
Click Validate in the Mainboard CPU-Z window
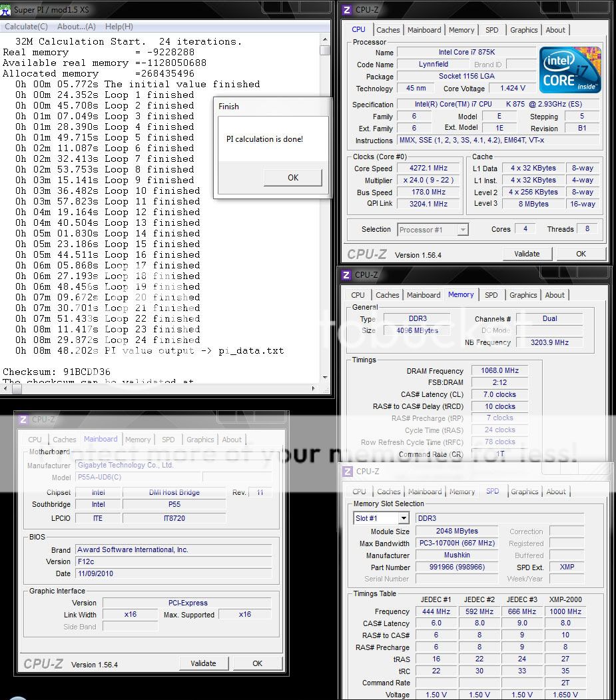point(203,663)
